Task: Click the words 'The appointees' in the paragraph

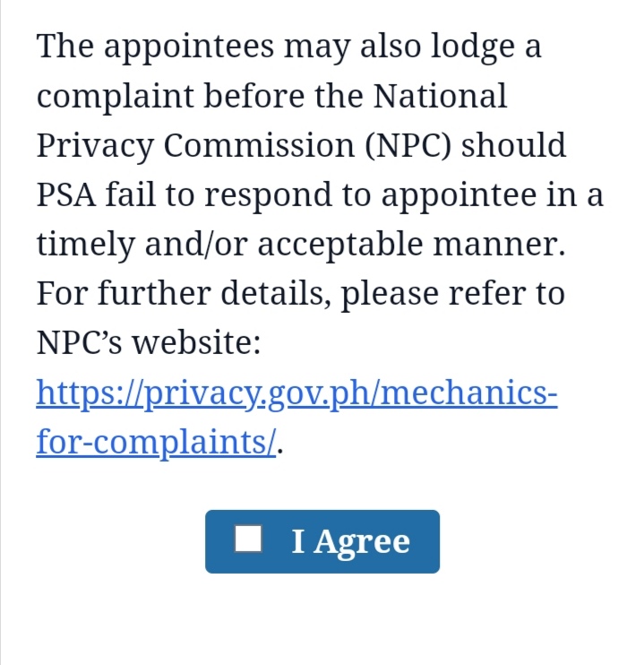Action: 155,47
